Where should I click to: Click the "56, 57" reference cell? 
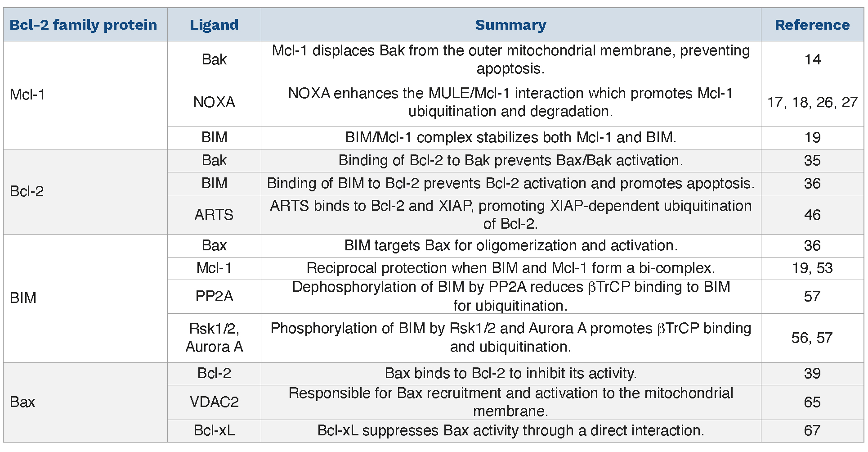(812, 338)
